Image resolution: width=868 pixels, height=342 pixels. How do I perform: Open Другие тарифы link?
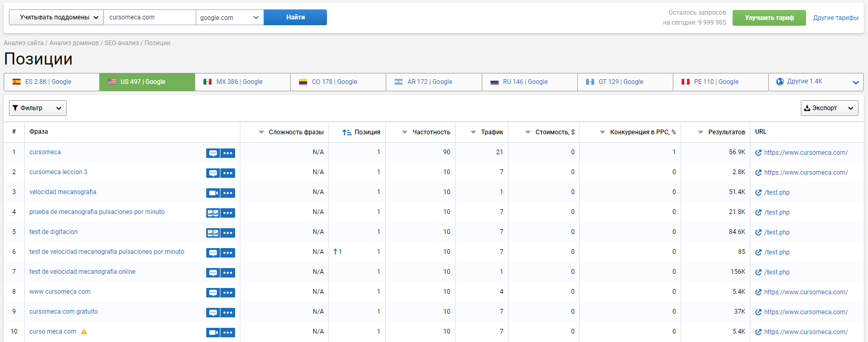point(835,18)
